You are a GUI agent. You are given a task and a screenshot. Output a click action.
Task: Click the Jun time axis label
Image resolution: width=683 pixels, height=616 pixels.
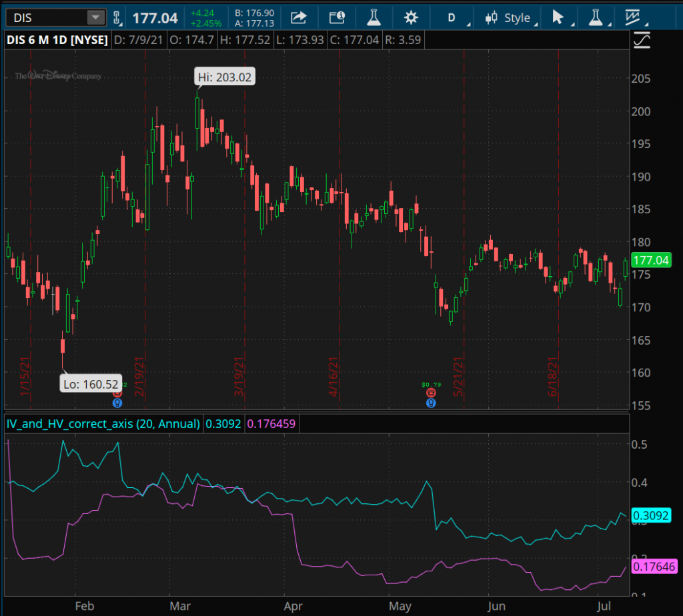tap(496, 606)
